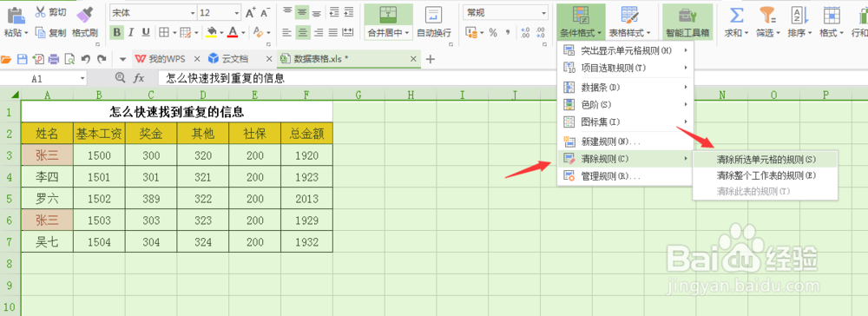Click the distributed alignment icon
This screenshot has width=868, height=316.
click(348, 33)
